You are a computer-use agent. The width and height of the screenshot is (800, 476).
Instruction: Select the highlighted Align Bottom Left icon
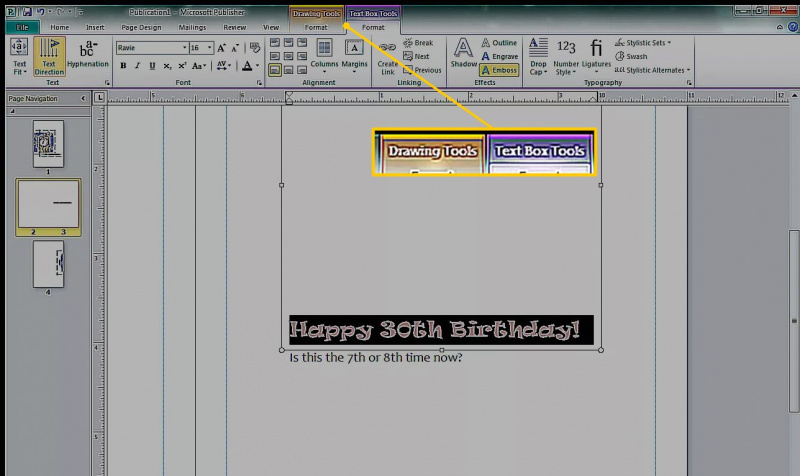pyautogui.click(x=274, y=70)
